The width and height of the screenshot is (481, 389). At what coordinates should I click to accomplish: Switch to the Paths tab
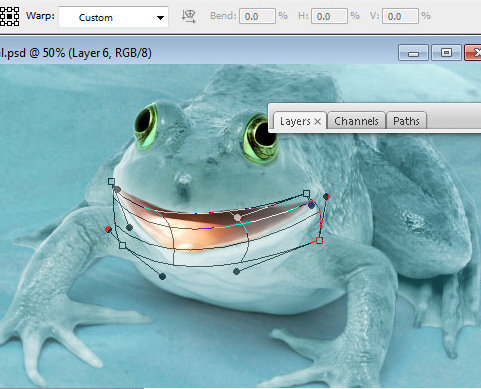(406, 121)
